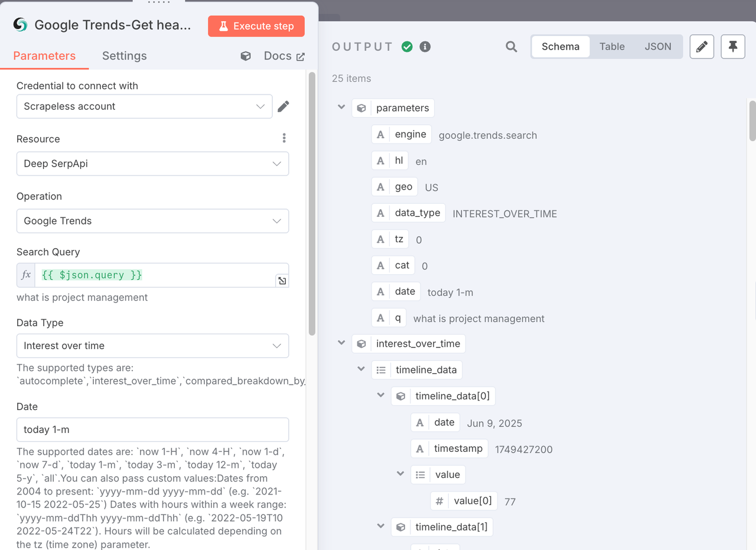Screen dimensions: 756x550
Task: Click the value 'INTEREST_OVER_TIME'
Action: (505, 214)
